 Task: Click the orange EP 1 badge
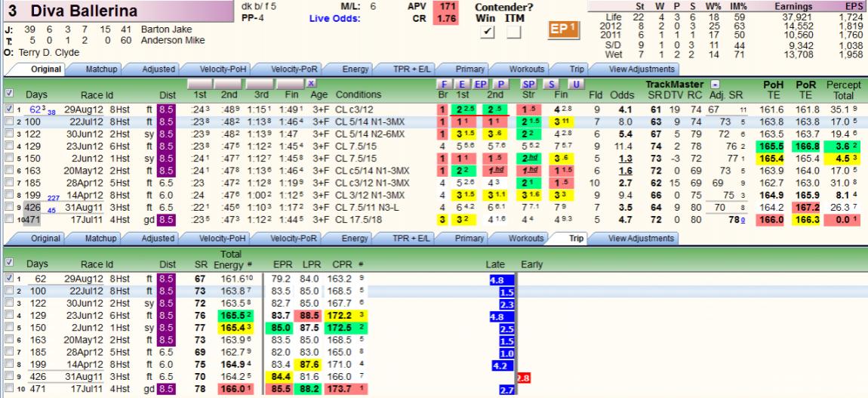pyautogui.click(x=563, y=30)
